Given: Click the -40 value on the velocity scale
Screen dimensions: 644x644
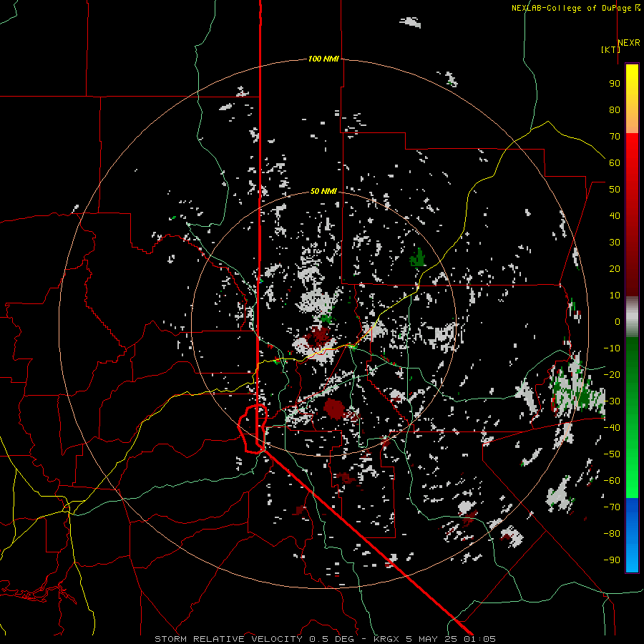Looking at the screenshot, I should (612, 428).
